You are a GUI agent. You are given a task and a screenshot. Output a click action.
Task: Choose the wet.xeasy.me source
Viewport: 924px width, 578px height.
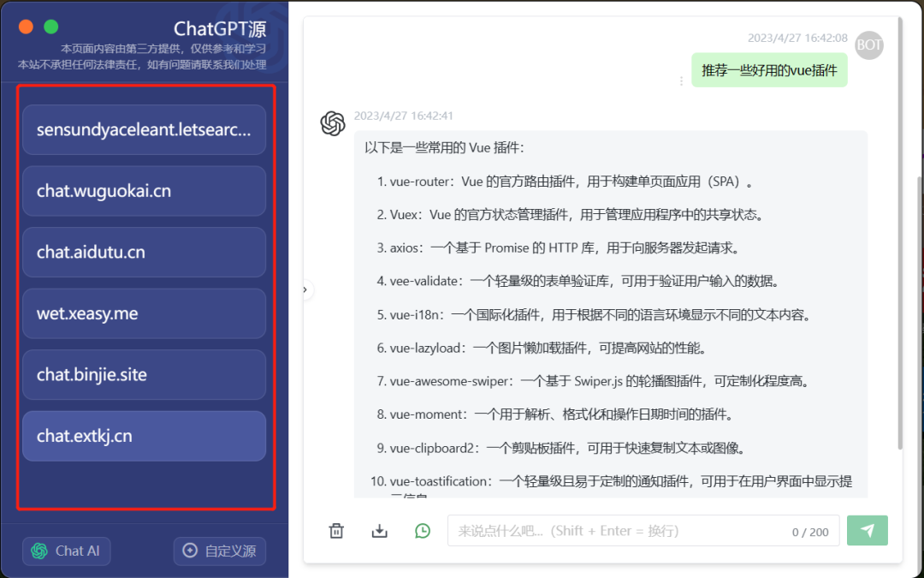point(144,313)
